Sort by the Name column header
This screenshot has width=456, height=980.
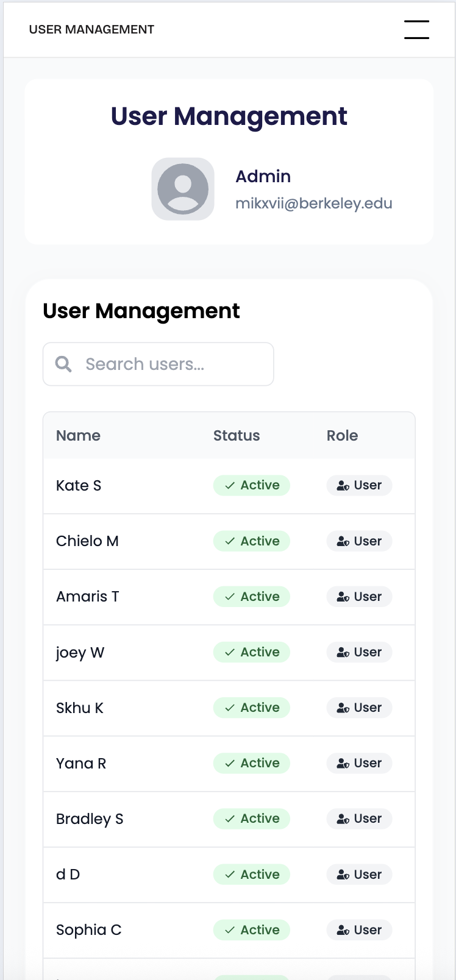(78, 436)
